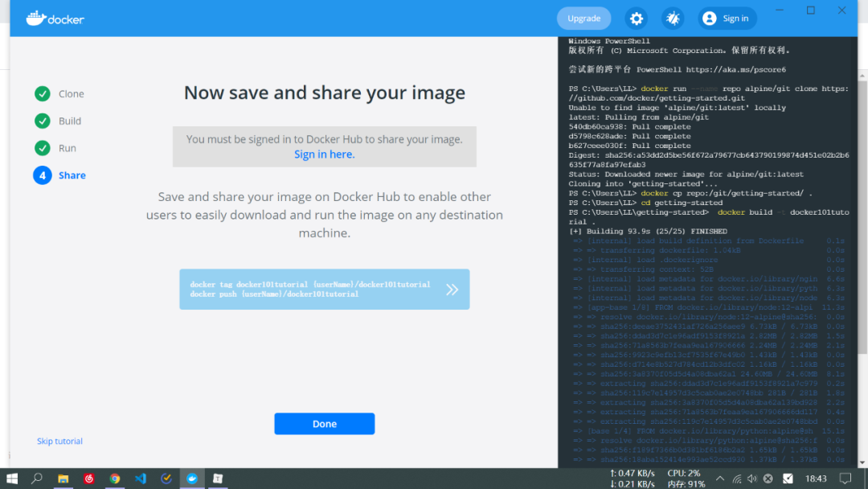
Task: Click the input method tray icon
Action: pyautogui.click(x=788, y=479)
